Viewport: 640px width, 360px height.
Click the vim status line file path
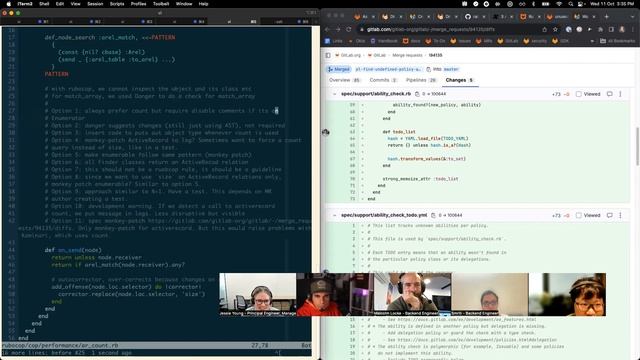[x=60, y=345]
